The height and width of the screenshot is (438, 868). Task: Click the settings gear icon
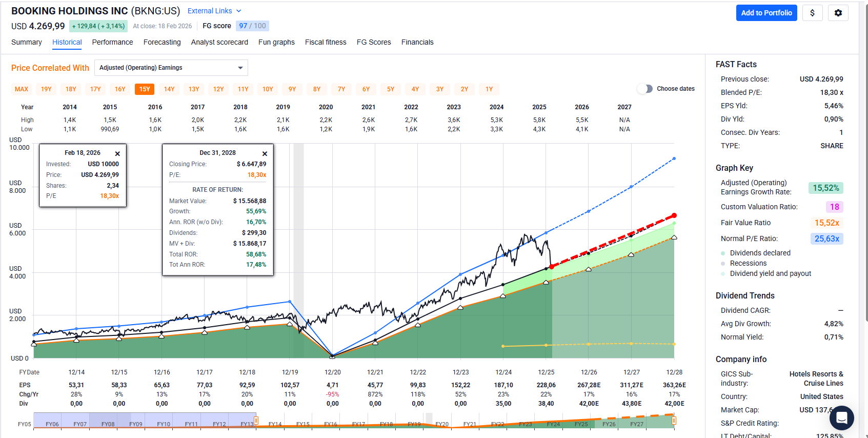pos(838,13)
